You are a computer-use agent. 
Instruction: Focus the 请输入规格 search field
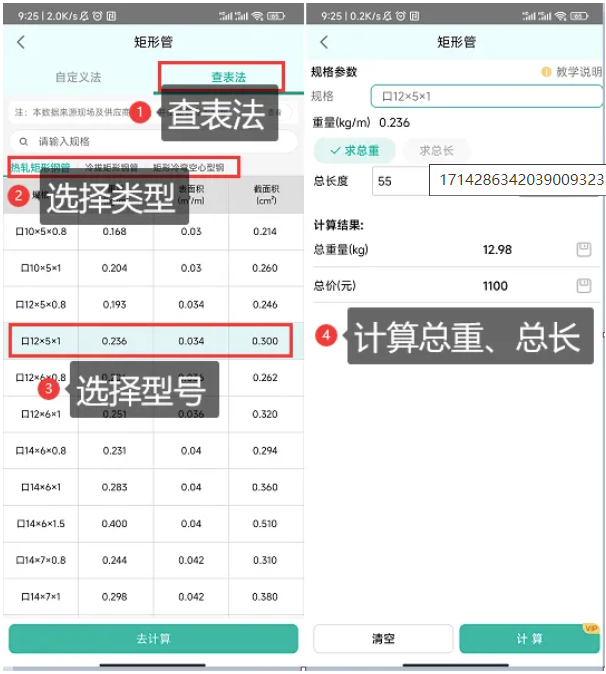point(153,141)
